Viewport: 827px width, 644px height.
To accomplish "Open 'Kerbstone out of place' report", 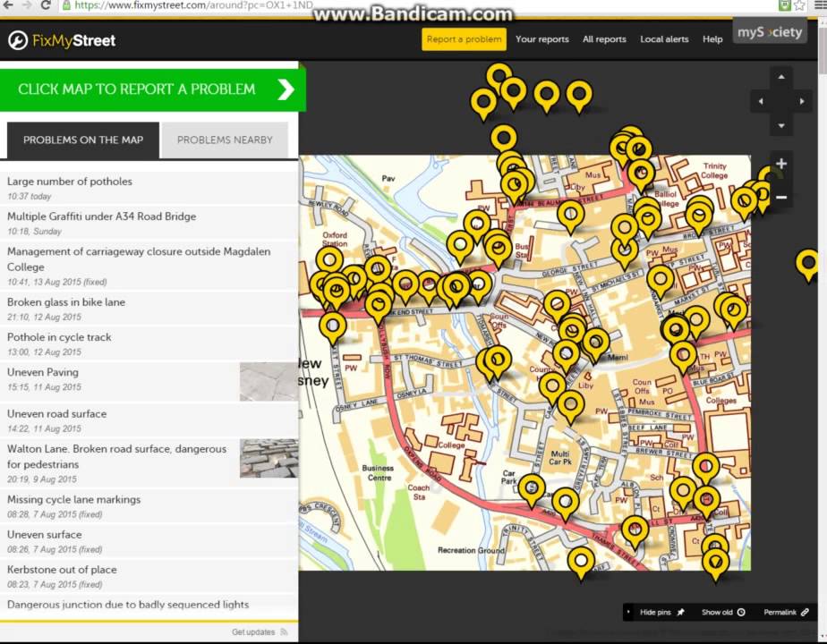I will coord(149,576).
